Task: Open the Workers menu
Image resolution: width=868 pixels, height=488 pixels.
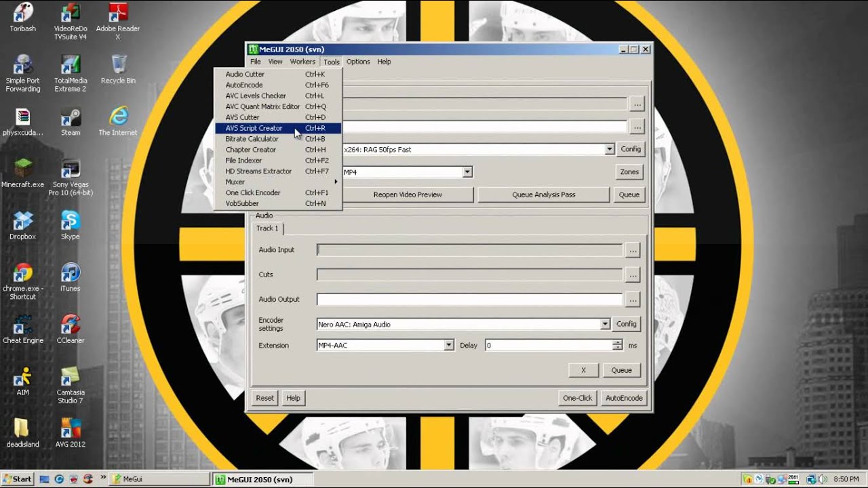Action: pos(302,62)
